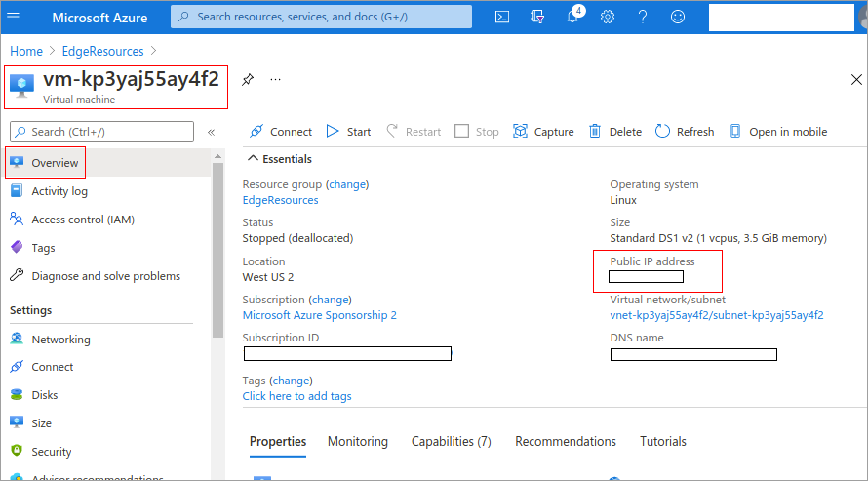
Task: Go to Home breadcrumb
Action: click(x=26, y=51)
